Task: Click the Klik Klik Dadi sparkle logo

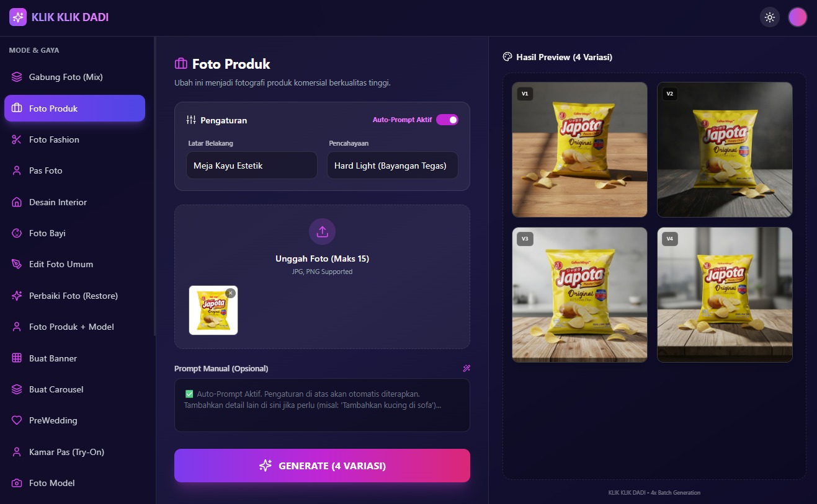Action: (x=18, y=17)
